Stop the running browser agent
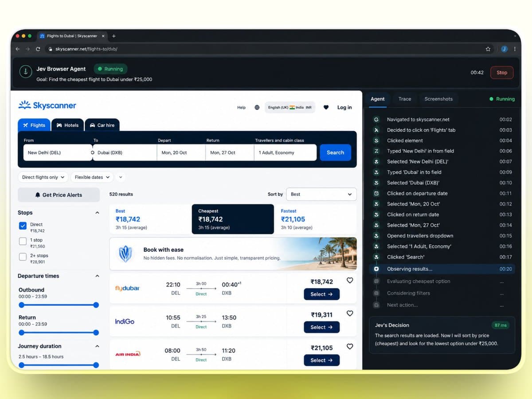The width and height of the screenshot is (532, 399). click(x=502, y=72)
